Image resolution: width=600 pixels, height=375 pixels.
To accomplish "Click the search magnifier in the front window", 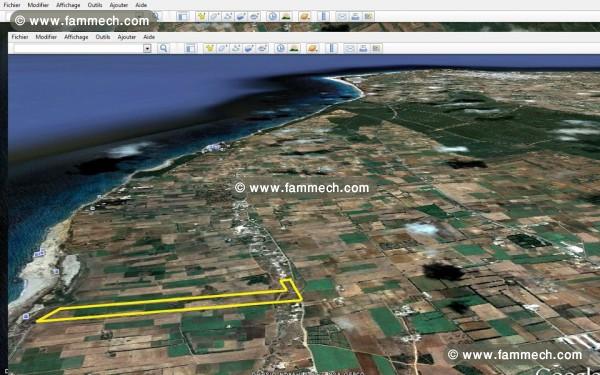I will [x=164, y=48].
